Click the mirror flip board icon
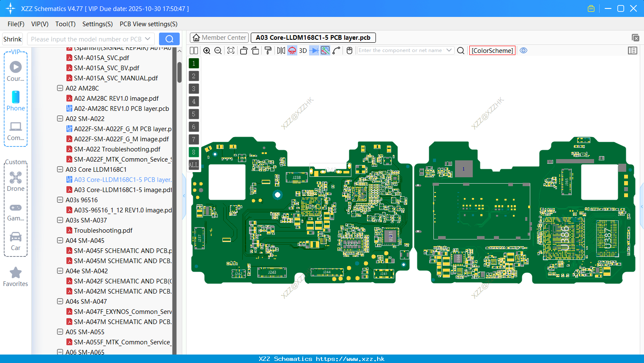 click(281, 50)
